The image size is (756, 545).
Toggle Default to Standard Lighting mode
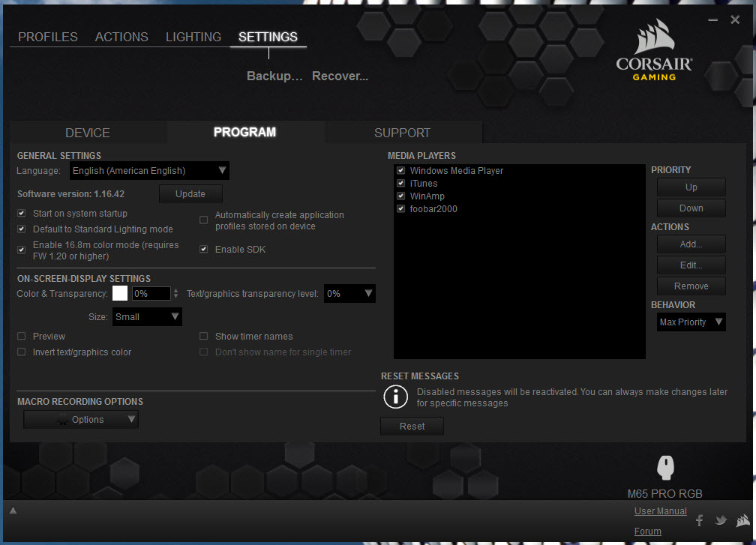pos(22,229)
